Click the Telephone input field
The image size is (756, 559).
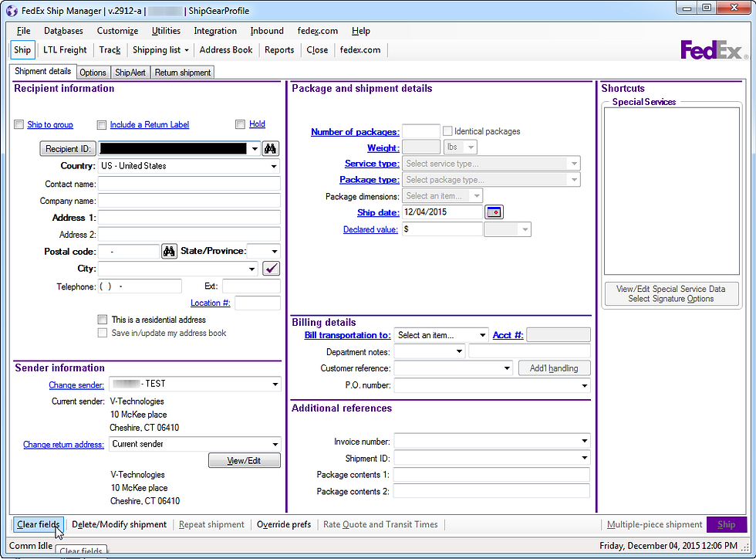point(140,286)
